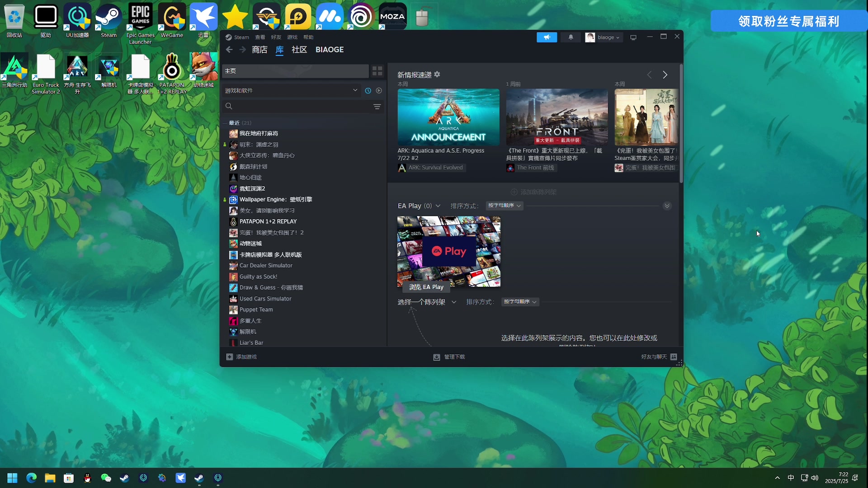The image size is (868, 488).
Task: Show previous news items with left arrow
Action: [649, 75]
